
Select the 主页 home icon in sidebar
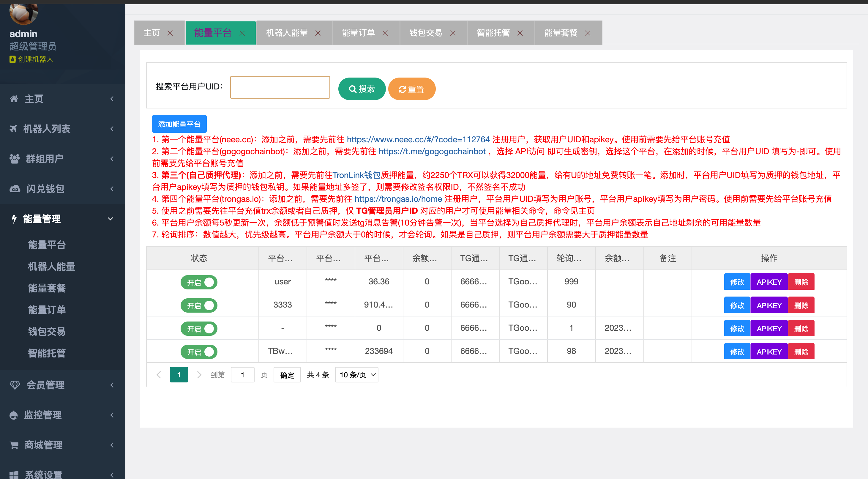pyautogui.click(x=14, y=98)
